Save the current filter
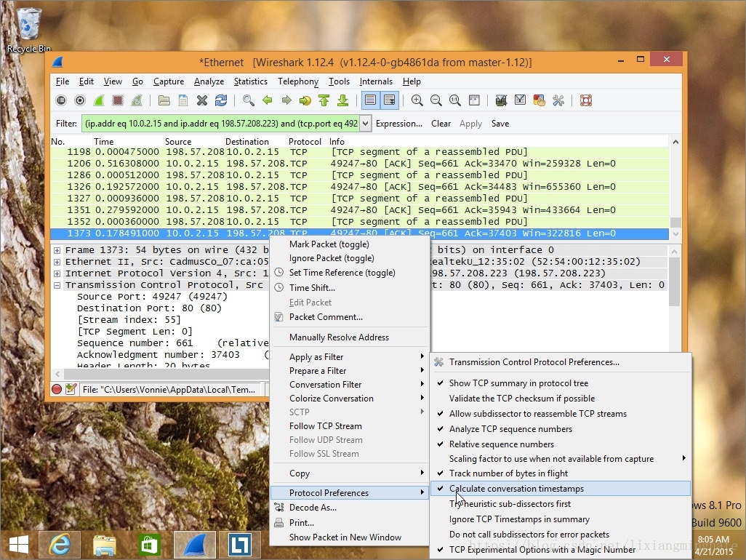Viewport: 746px width, 560px height. (500, 124)
